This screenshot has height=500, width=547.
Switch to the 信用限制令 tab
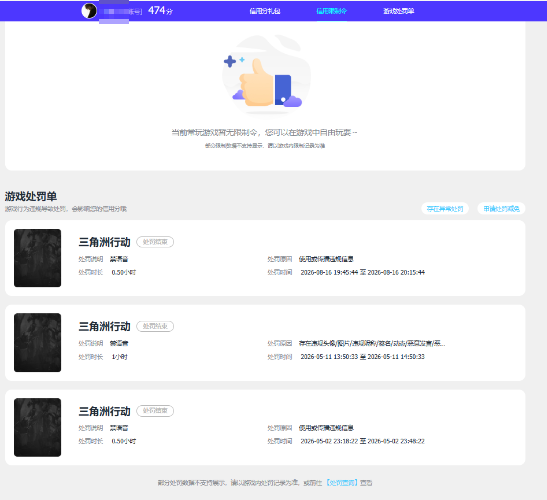[331, 11]
